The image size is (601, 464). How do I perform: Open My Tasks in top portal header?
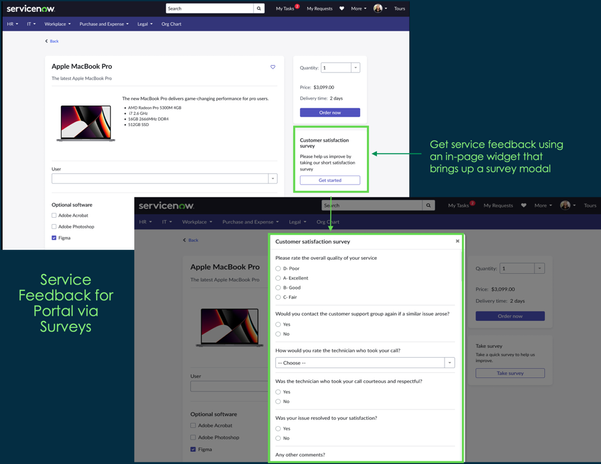(285, 8)
